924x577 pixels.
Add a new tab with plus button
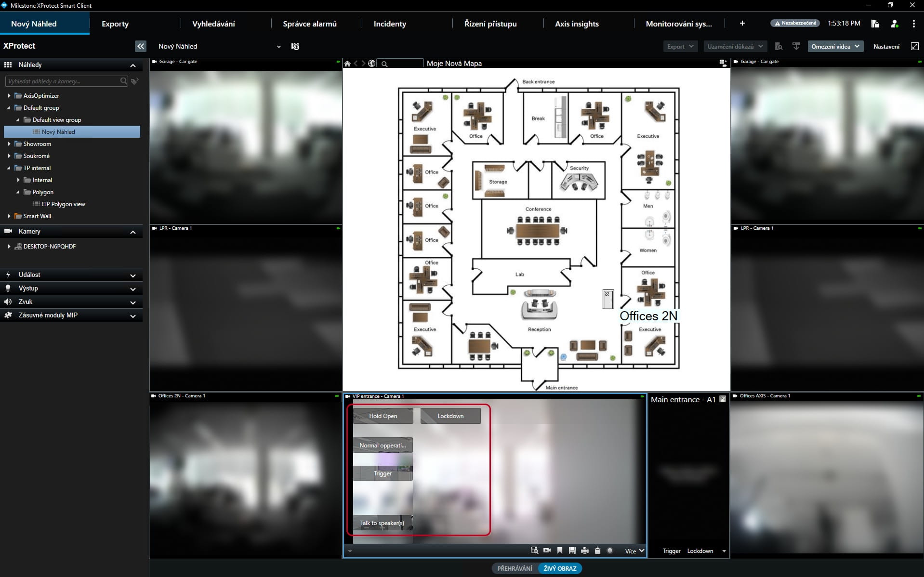742,23
